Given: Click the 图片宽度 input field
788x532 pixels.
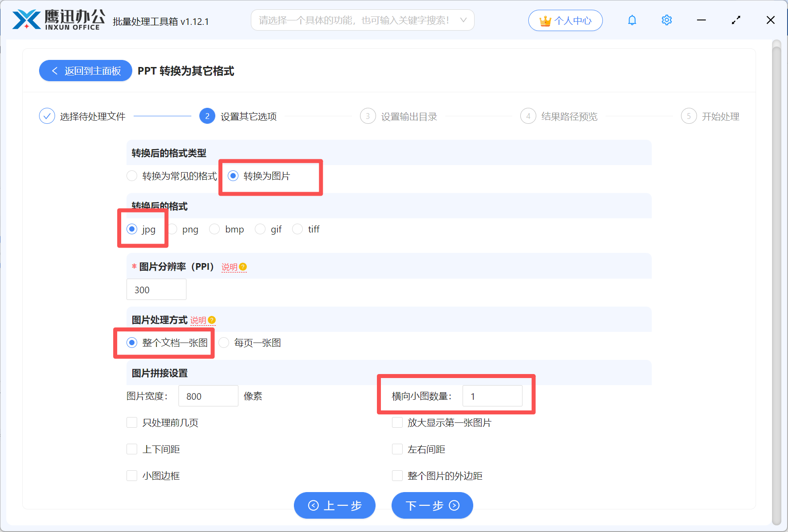Looking at the screenshot, I should point(208,396).
